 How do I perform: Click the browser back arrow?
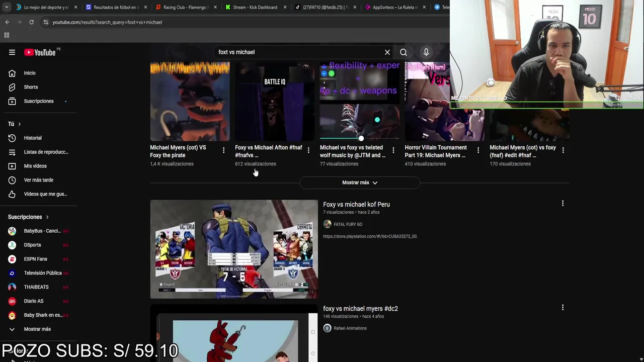pyautogui.click(x=7, y=22)
